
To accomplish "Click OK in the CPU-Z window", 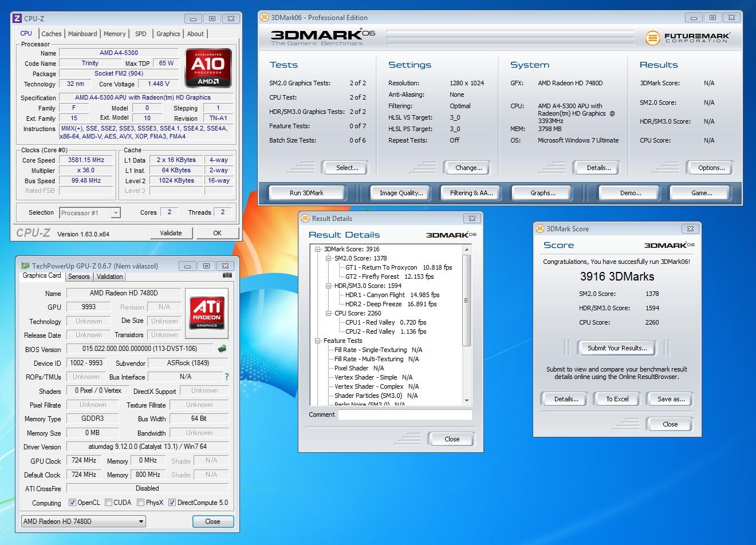I will click(218, 233).
